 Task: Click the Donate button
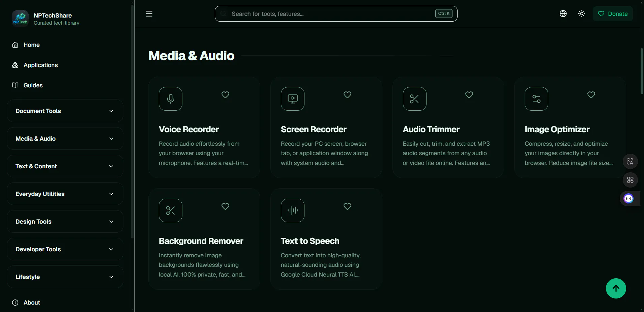coord(613,14)
